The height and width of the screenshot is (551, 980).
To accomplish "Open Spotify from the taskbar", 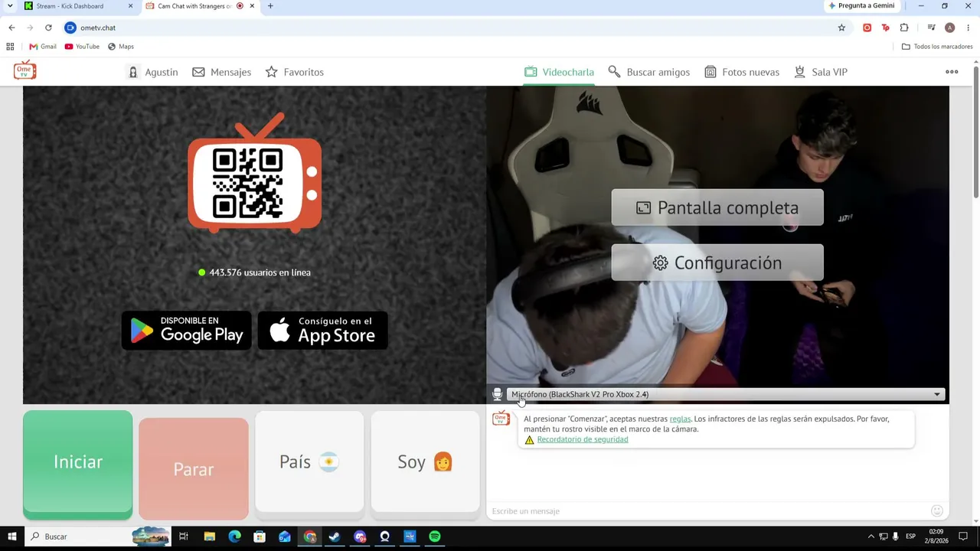I will 435,536.
